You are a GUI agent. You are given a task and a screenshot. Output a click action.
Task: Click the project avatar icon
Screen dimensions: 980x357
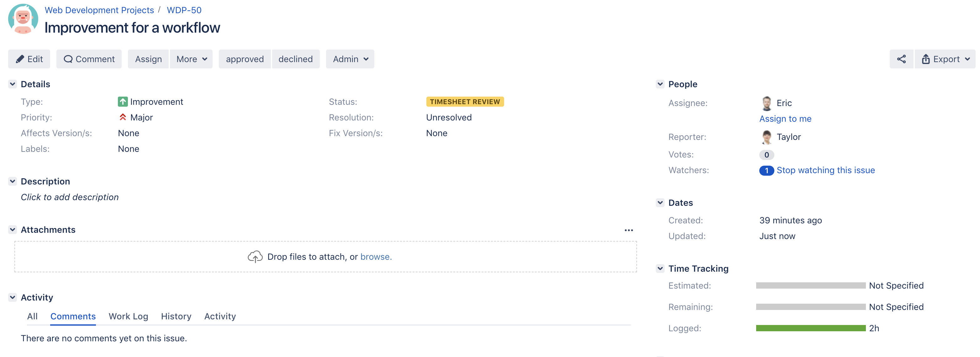click(x=23, y=19)
